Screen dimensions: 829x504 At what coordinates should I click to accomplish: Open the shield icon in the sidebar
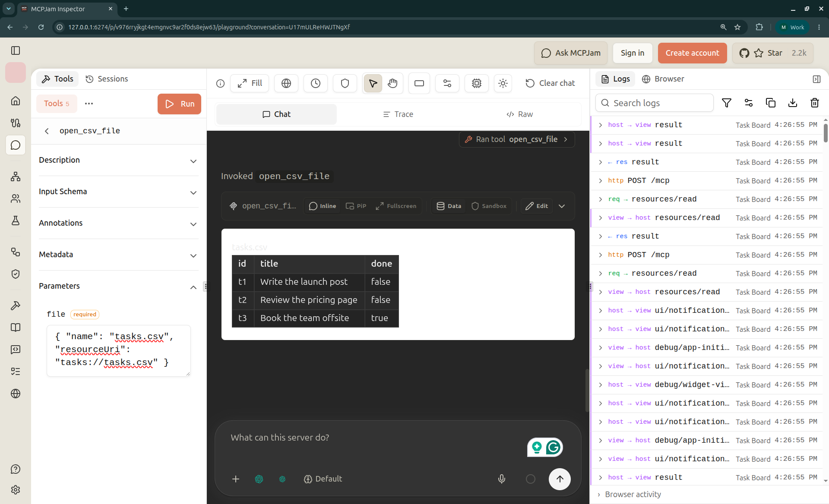pyautogui.click(x=16, y=274)
